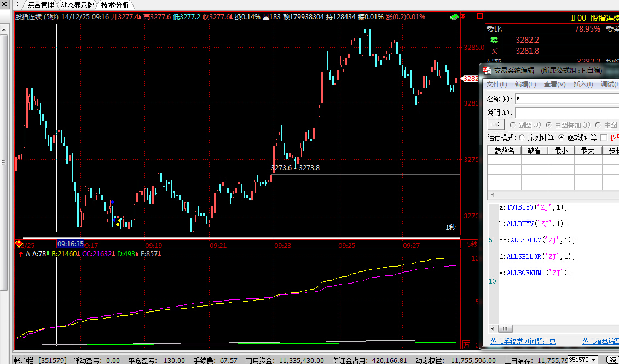Click the 手续费 67.57 status entry

pos(215,360)
